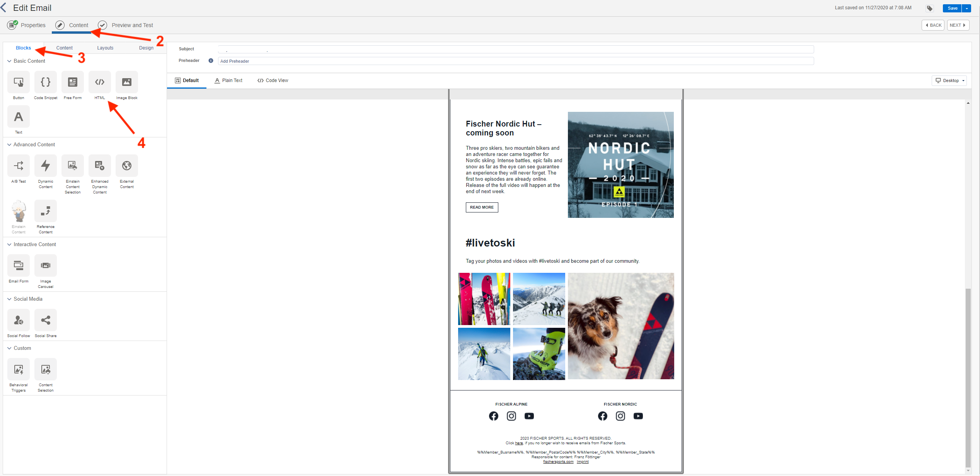Collapse the Basic Content section

coord(9,61)
